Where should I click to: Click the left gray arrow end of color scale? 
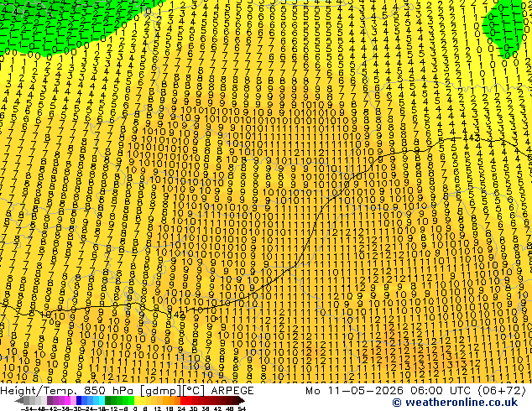pos(18,400)
